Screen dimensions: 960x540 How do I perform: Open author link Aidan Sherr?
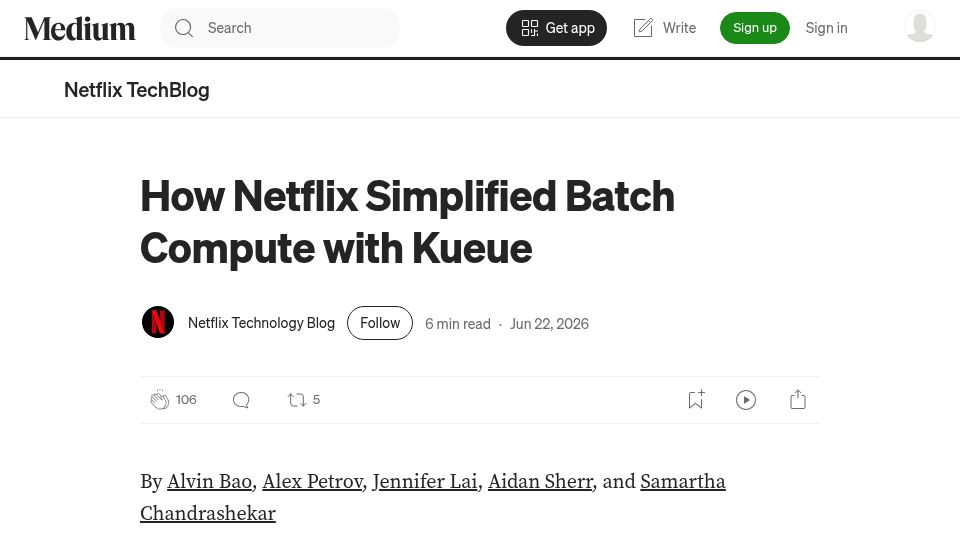[541, 482]
